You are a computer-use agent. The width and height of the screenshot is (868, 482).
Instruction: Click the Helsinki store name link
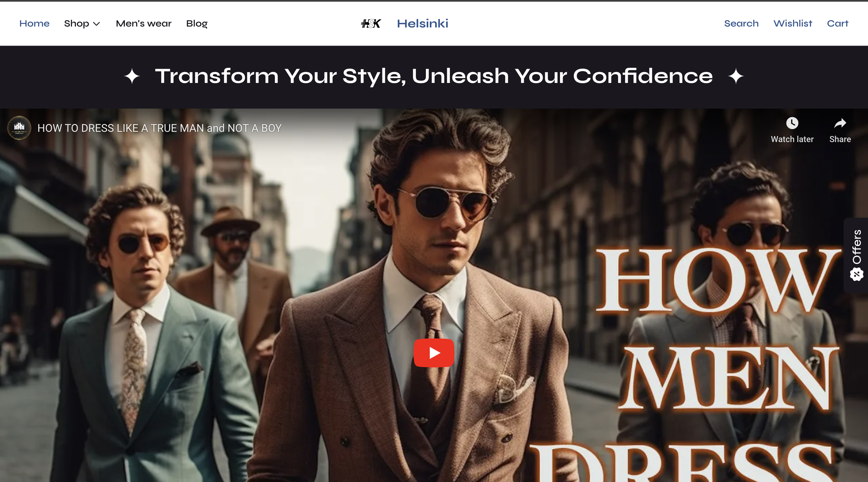point(423,23)
